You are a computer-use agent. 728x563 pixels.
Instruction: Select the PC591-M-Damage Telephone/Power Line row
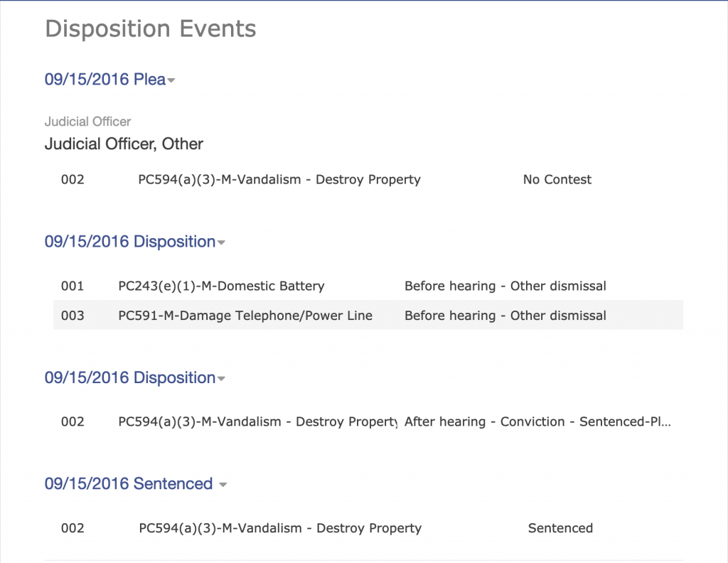click(368, 315)
